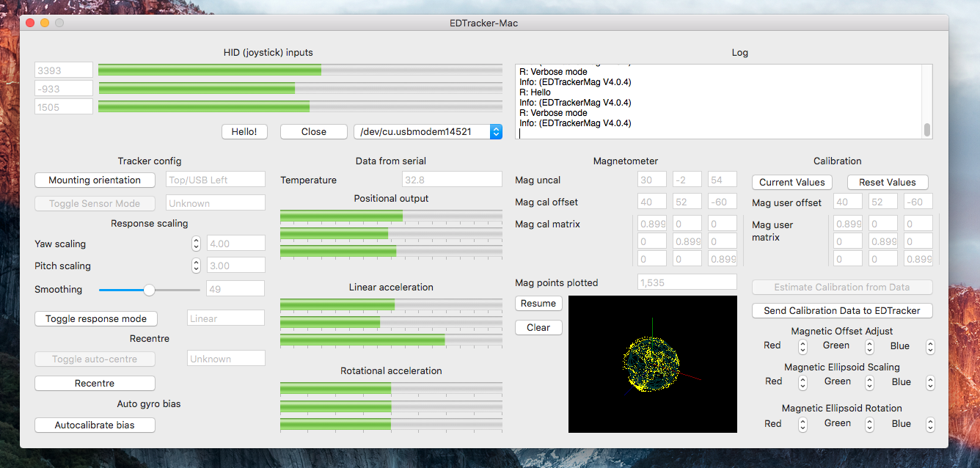The width and height of the screenshot is (980, 468).
Task: Close the serial port connection
Action: pos(313,131)
